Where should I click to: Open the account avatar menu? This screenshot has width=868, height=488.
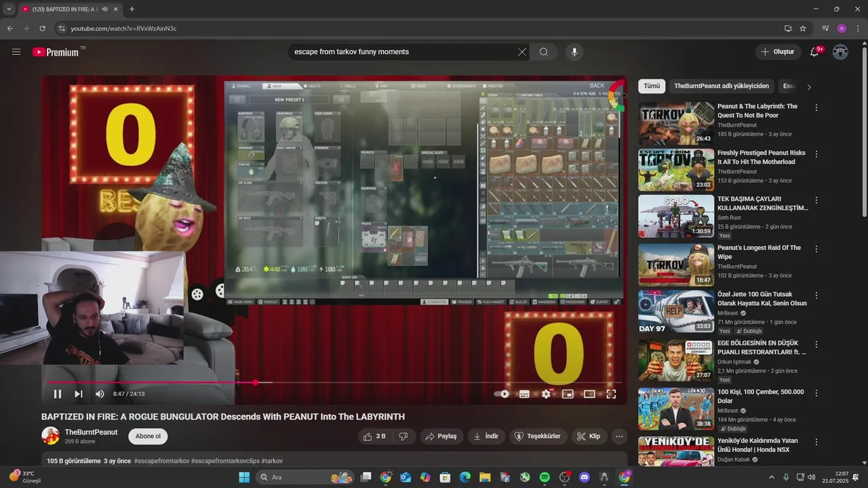point(840,52)
